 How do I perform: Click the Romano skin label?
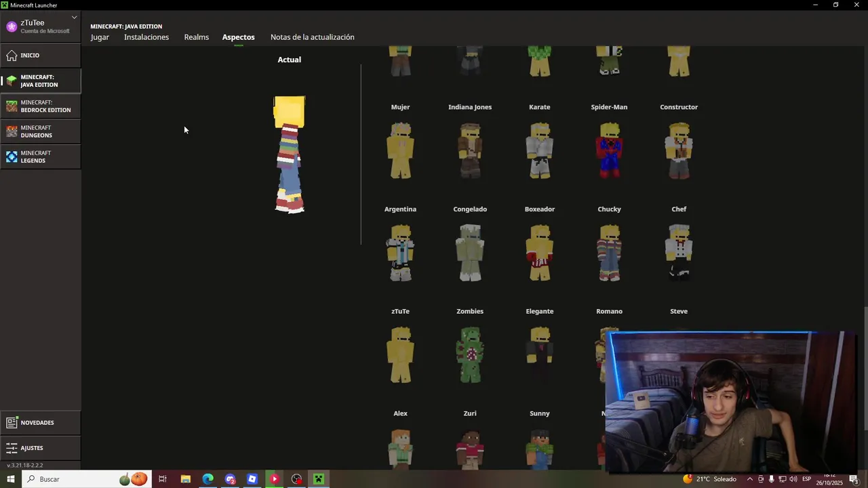[x=609, y=312]
